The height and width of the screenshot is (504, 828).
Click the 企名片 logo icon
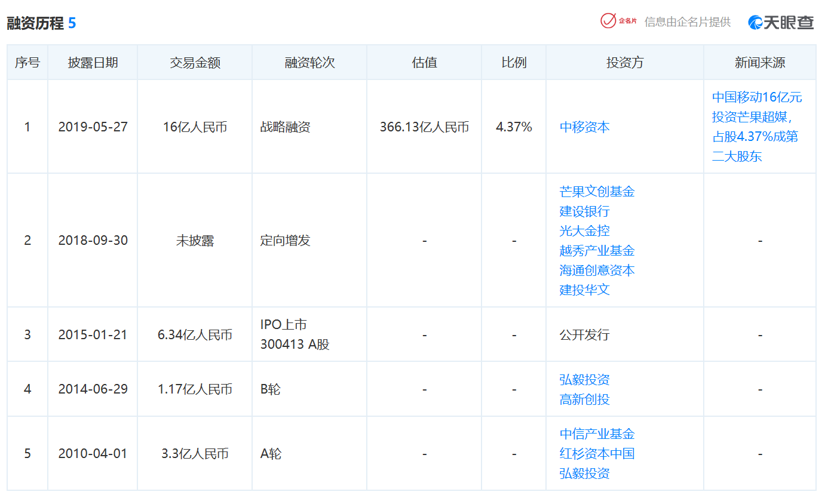[x=618, y=21]
